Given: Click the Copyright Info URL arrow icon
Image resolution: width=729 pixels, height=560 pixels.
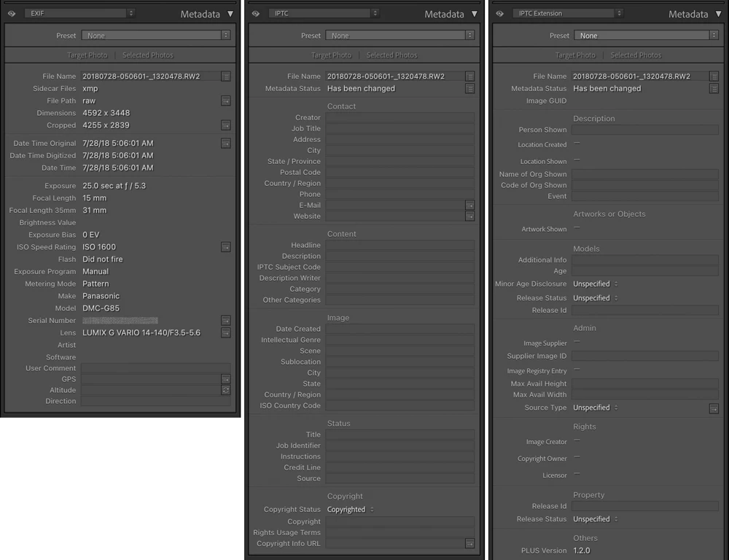Looking at the screenshot, I should point(469,543).
